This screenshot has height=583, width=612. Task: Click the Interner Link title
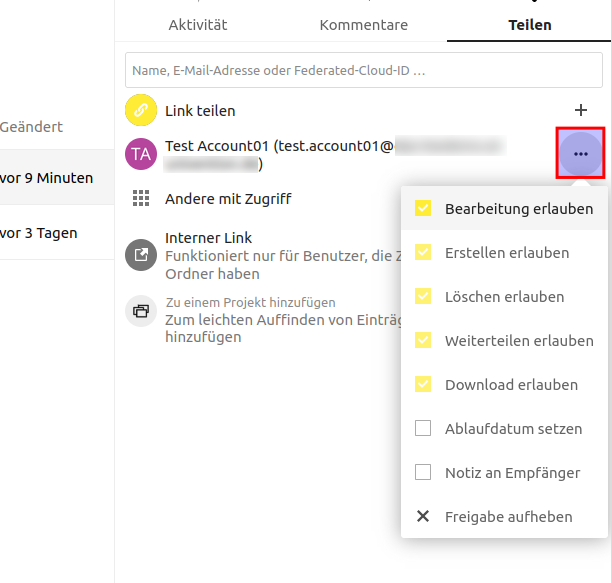pyautogui.click(x=208, y=238)
